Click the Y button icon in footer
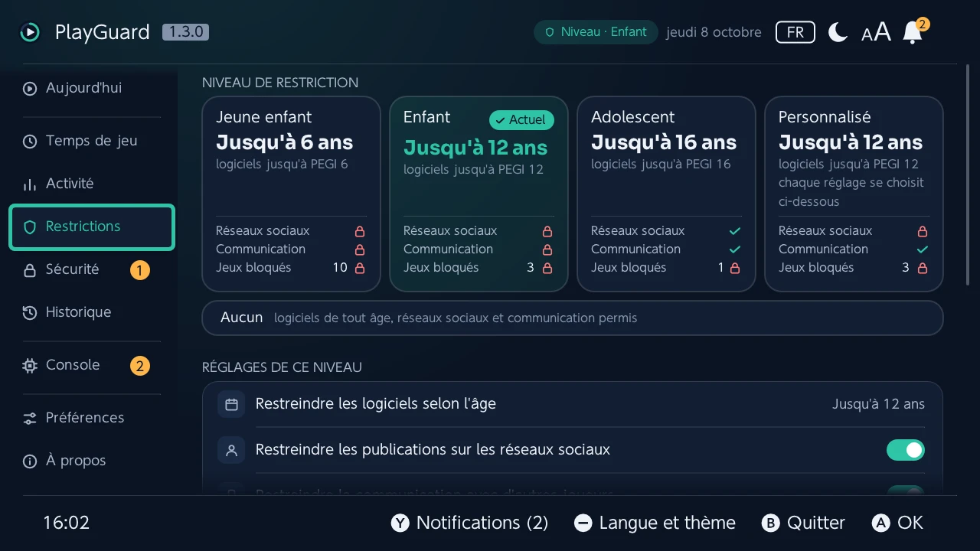 tap(400, 523)
